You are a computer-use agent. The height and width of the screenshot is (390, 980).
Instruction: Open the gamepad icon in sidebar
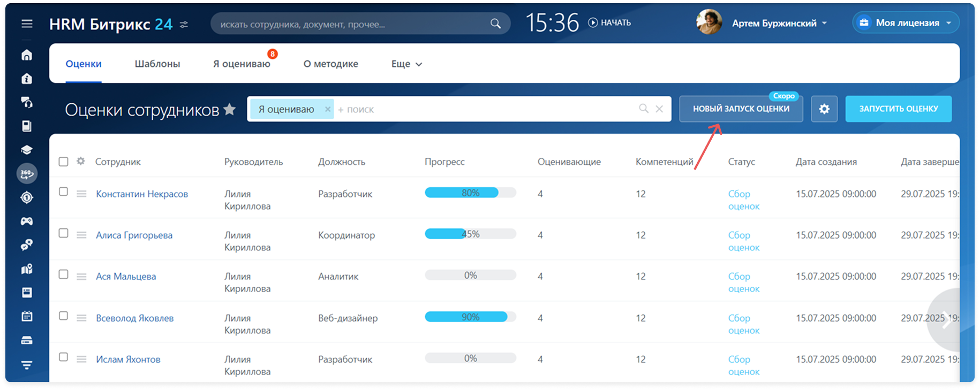click(27, 221)
